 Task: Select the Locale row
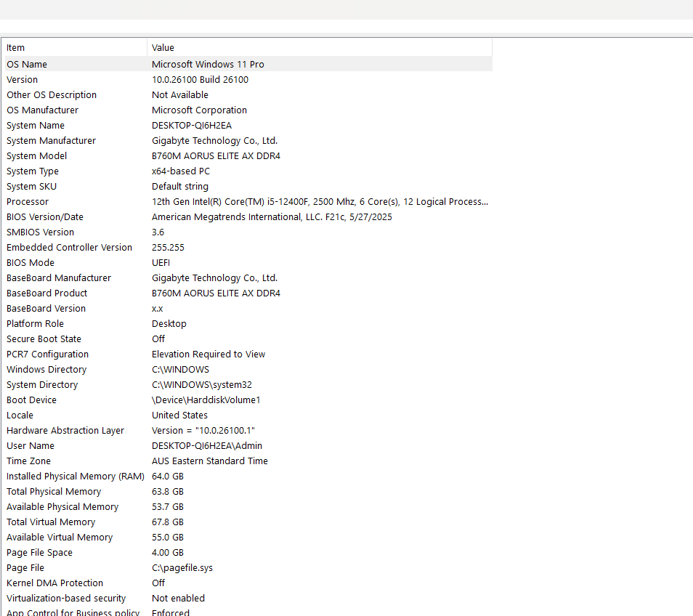coord(248,415)
